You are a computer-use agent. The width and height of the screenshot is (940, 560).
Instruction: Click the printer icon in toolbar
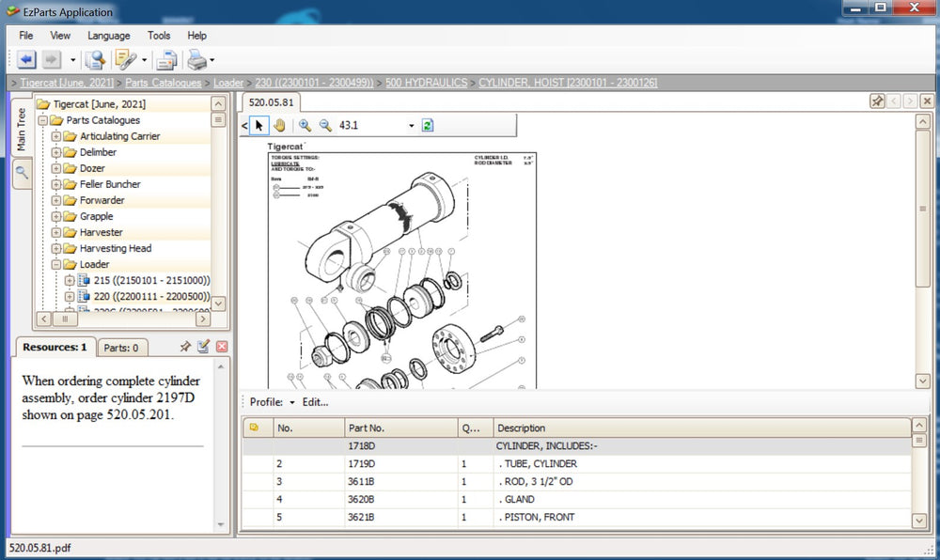tap(196, 60)
